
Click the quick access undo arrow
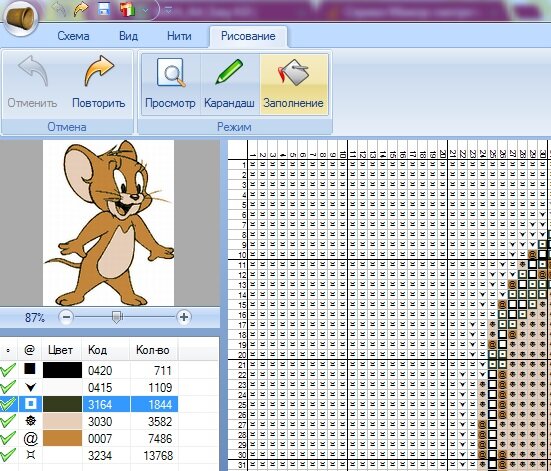pyautogui.click(x=58, y=9)
